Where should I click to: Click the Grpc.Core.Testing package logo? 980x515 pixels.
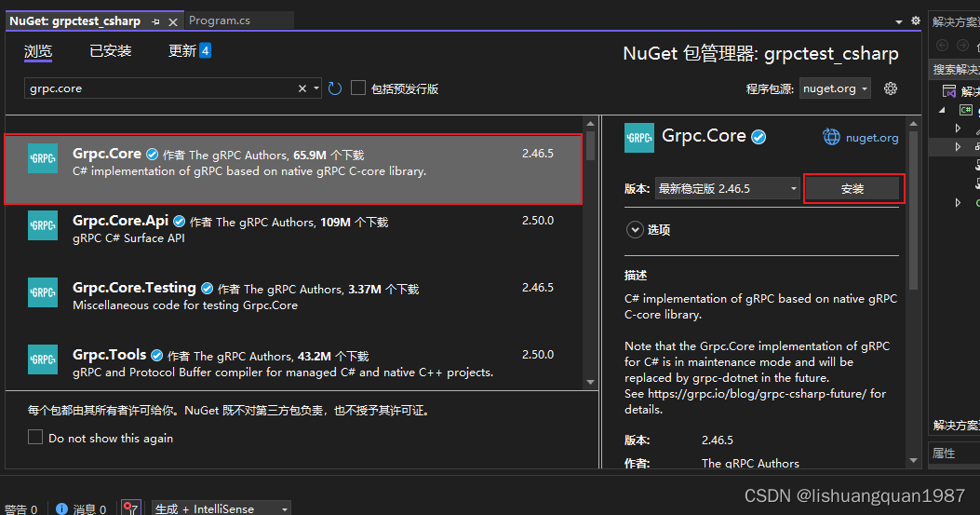click(43, 292)
